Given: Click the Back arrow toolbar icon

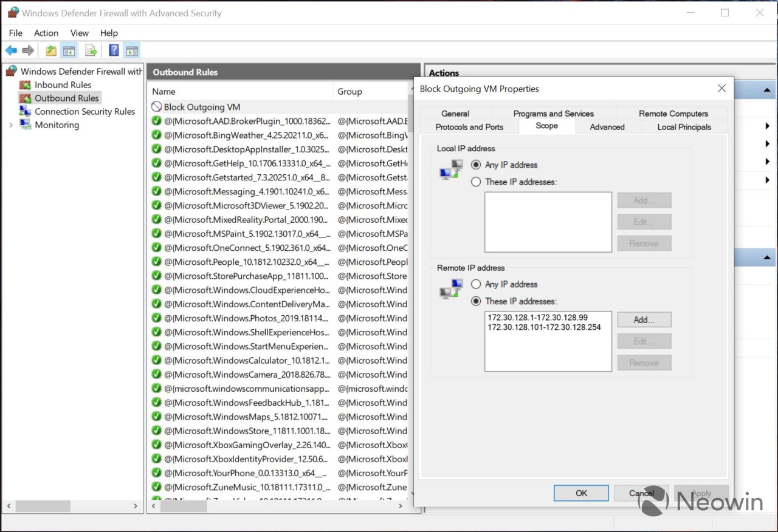Looking at the screenshot, I should [11, 50].
